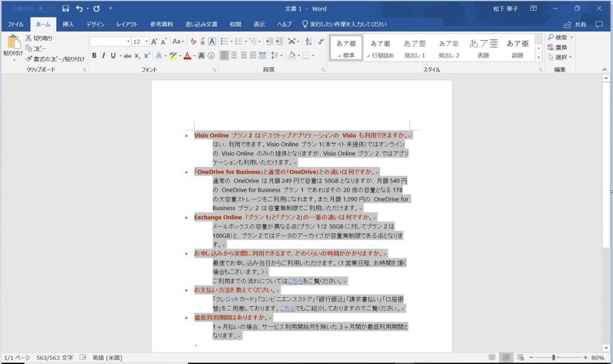Screen dimensions: 613x364
Task: Click the 共有 (Share) button
Action: click(x=575, y=25)
